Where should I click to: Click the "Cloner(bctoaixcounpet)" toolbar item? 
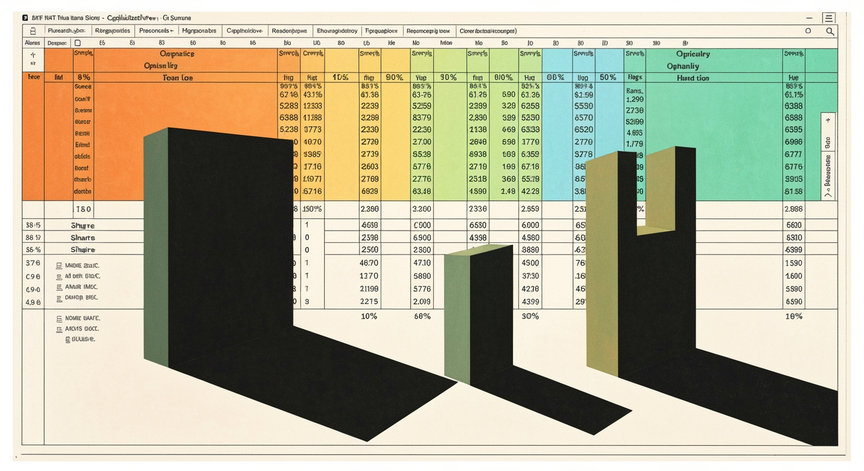click(488, 31)
